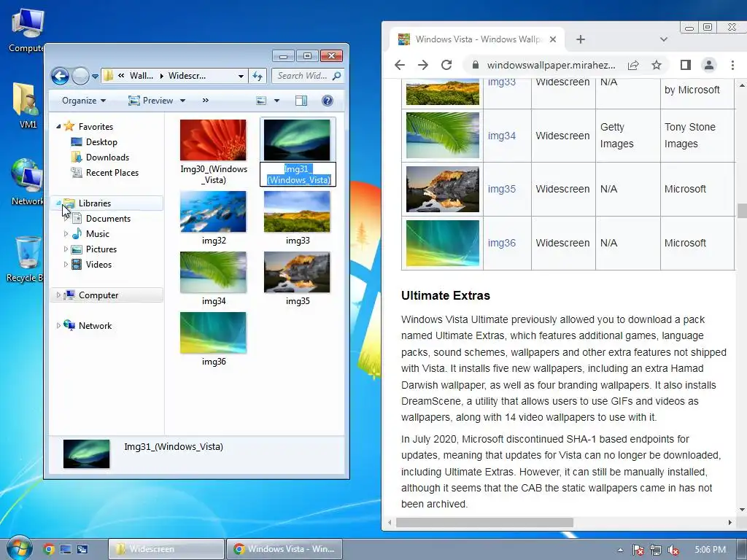747x560 pixels.
Task: Click the site lock icon in Chrome
Action: point(475,65)
